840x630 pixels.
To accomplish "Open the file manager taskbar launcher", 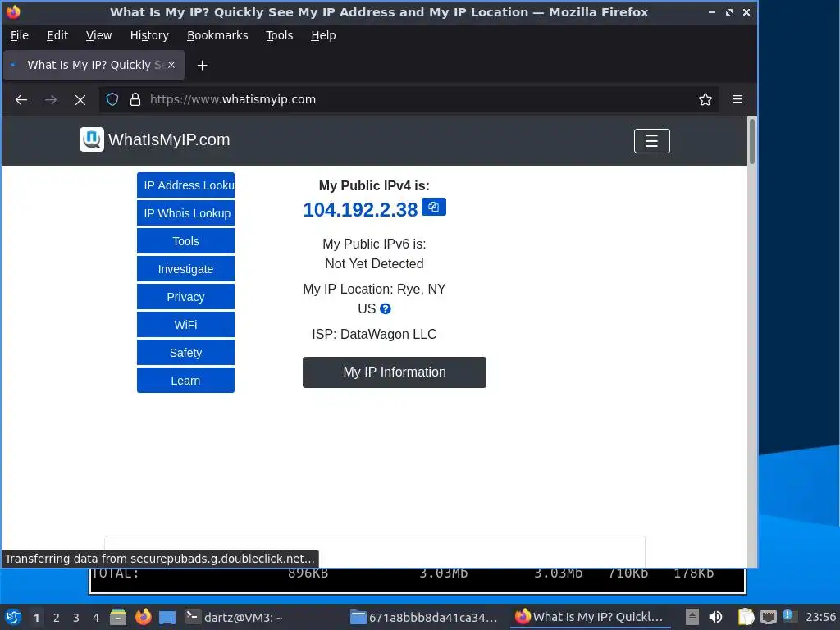I will [x=118, y=617].
